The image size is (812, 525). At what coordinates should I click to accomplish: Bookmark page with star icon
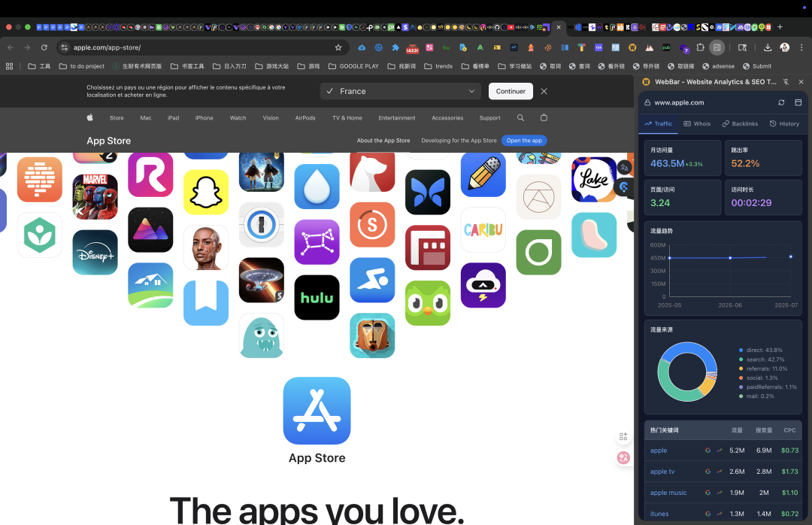click(x=338, y=47)
